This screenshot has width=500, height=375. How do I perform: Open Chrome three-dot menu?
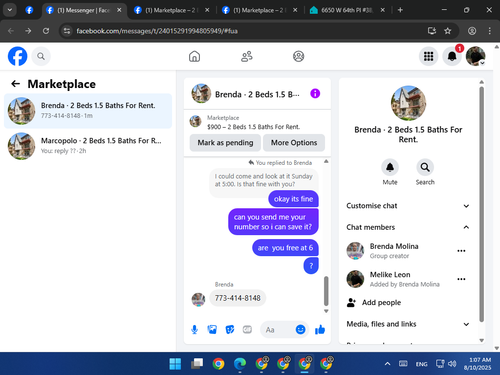489,31
